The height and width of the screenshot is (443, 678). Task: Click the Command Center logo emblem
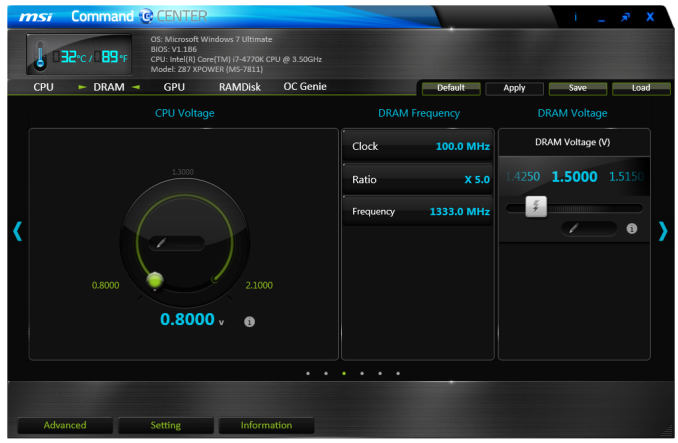pyautogui.click(x=146, y=16)
